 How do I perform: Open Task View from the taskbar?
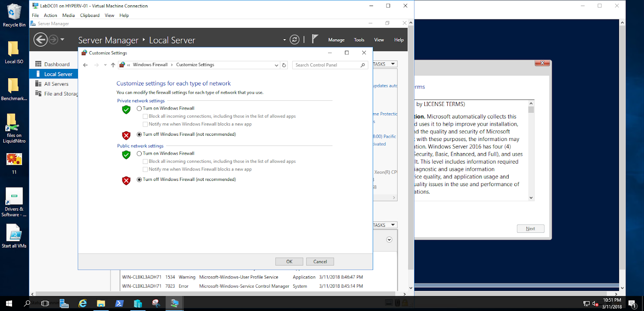point(45,303)
